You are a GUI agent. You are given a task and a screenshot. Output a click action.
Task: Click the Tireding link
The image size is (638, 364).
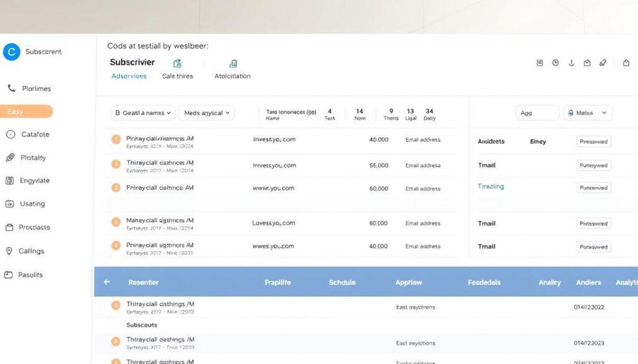[x=491, y=187]
